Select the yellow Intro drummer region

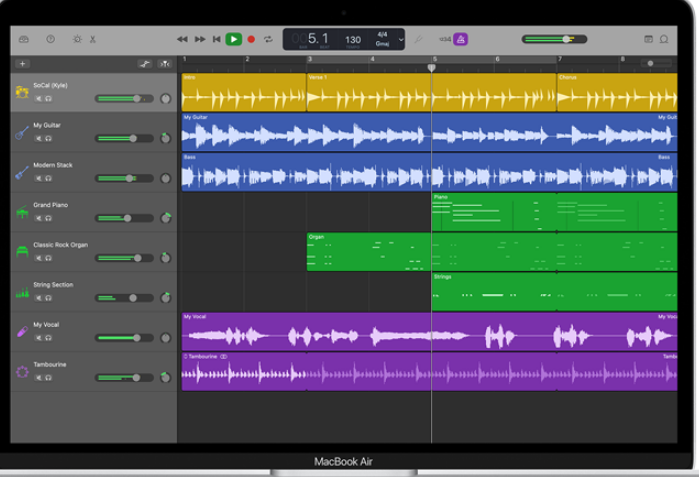click(244, 92)
